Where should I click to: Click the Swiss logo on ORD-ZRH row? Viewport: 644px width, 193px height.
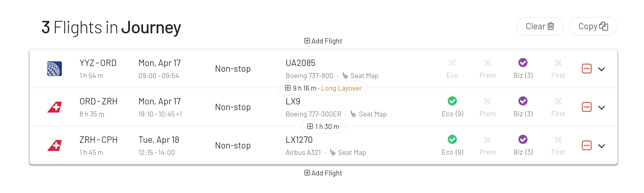point(54,107)
